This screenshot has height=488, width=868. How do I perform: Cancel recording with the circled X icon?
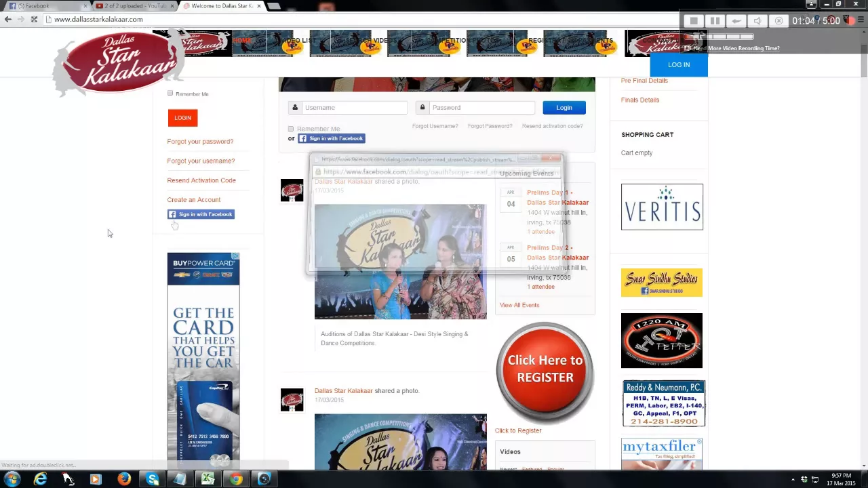778,21
